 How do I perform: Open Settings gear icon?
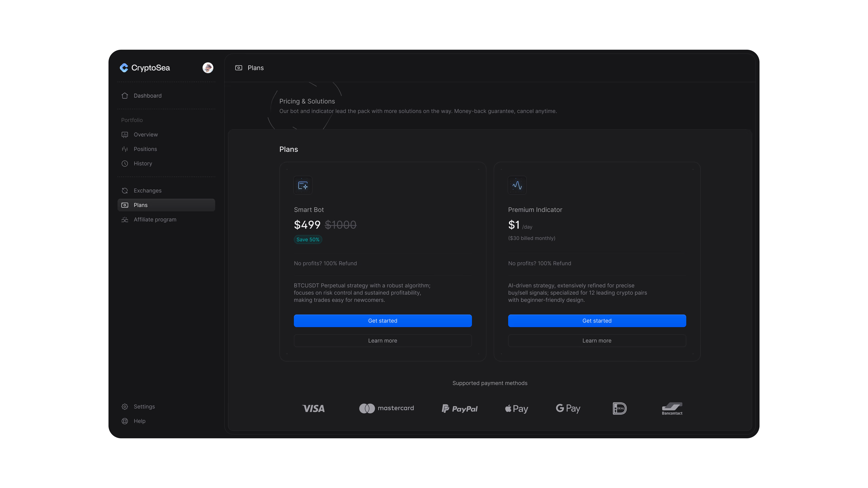125,406
